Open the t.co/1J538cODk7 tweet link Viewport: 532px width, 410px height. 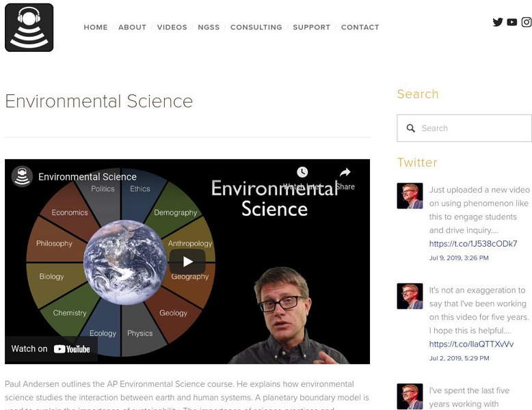[x=473, y=244]
